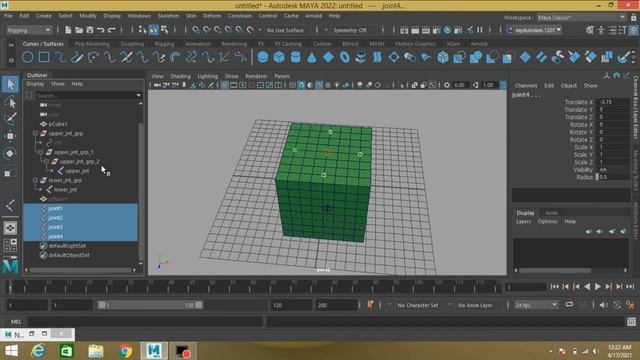Click the No Anim Layer button
The image size is (640, 360).
pyautogui.click(x=475, y=305)
